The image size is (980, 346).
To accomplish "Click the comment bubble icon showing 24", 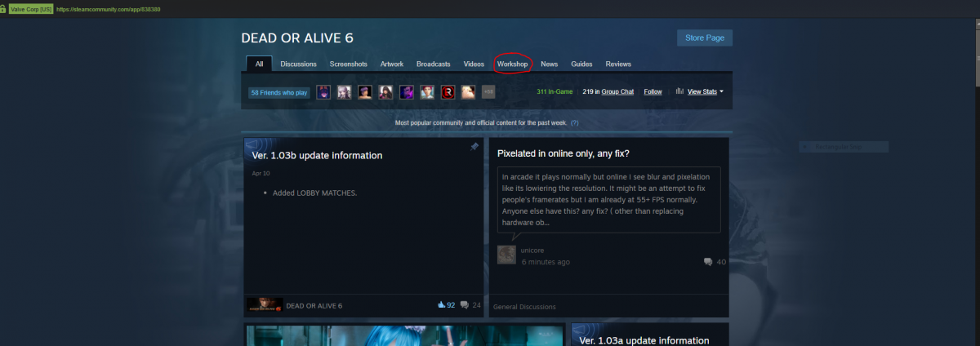I will [465, 305].
